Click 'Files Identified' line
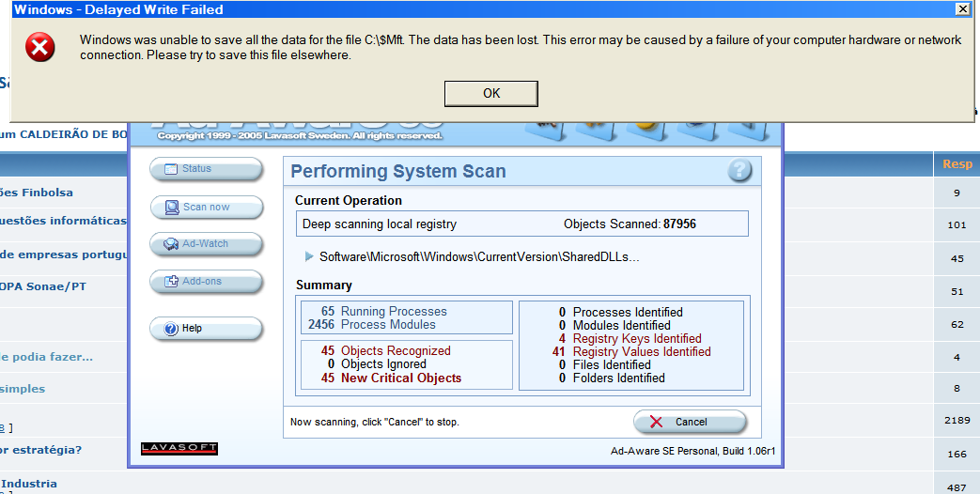 [x=604, y=364]
